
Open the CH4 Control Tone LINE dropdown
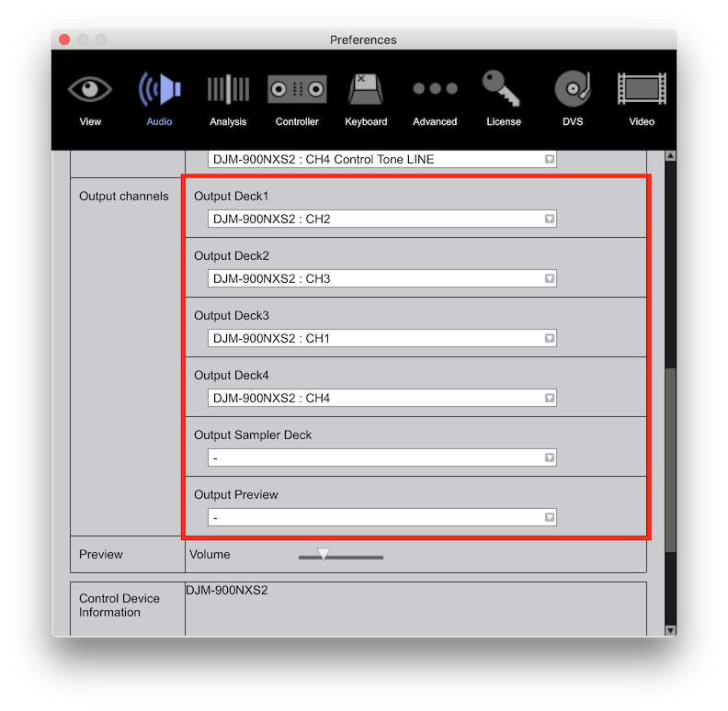382,159
